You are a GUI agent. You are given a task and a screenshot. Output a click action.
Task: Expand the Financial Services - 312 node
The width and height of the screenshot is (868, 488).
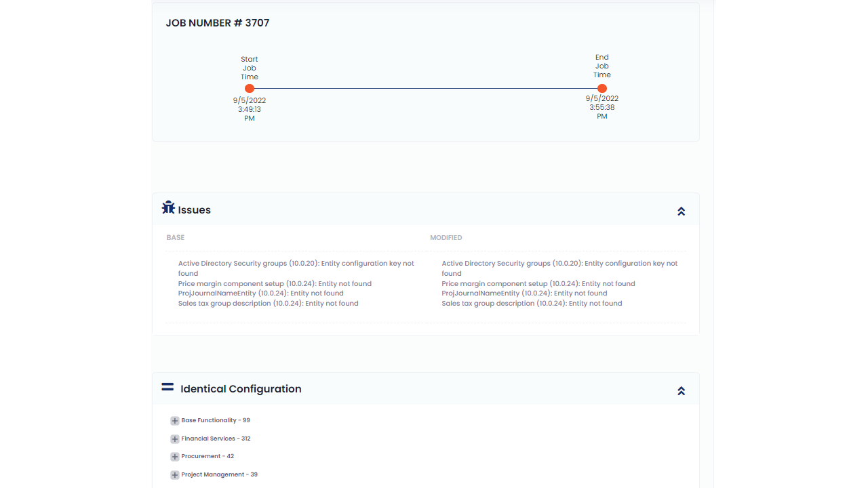click(174, 439)
